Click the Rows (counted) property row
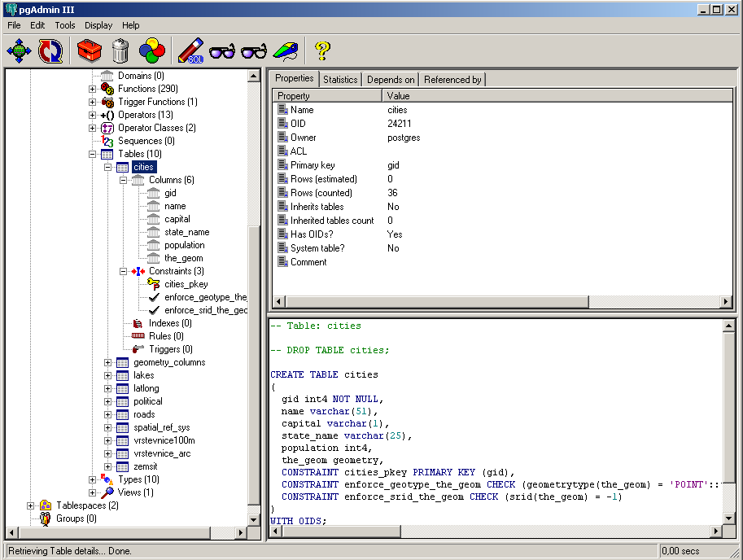Viewport: 743px width, 560px height. (x=503, y=193)
